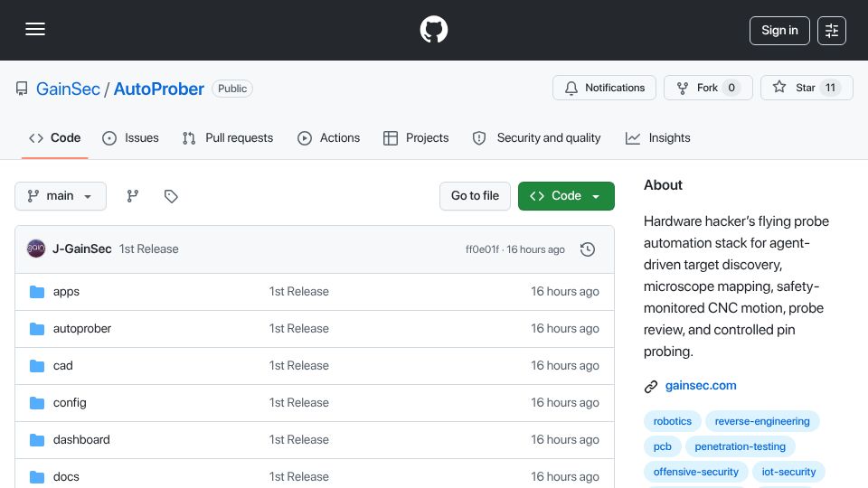
Task: View the stargazers count 11
Action: pos(830,88)
